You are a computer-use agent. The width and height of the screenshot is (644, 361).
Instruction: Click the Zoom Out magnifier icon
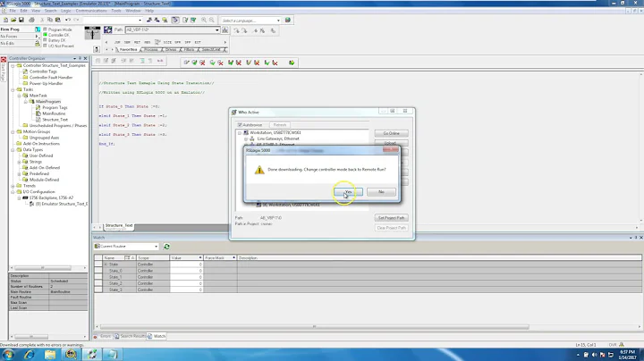click(x=211, y=20)
